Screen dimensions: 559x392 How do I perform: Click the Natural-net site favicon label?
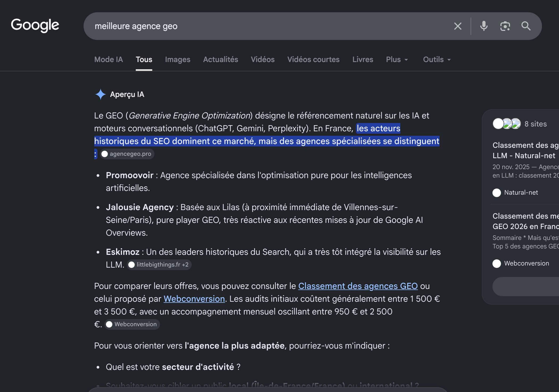tap(515, 193)
